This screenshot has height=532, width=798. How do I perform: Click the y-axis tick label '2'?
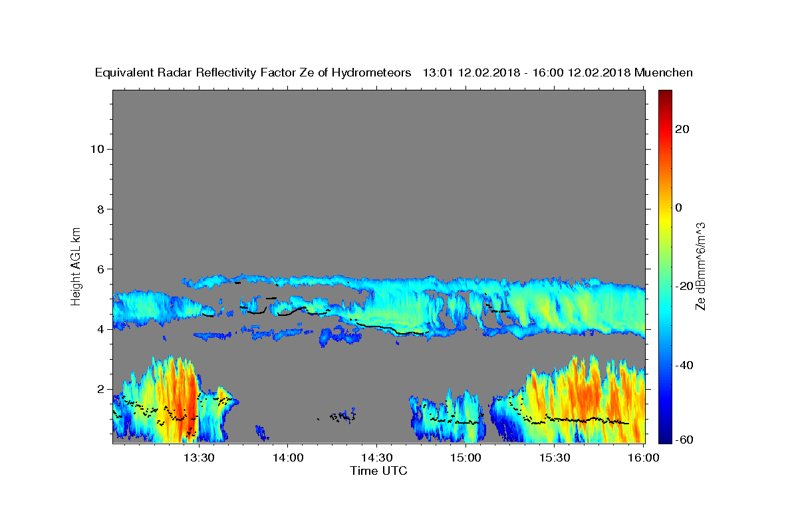(101, 389)
